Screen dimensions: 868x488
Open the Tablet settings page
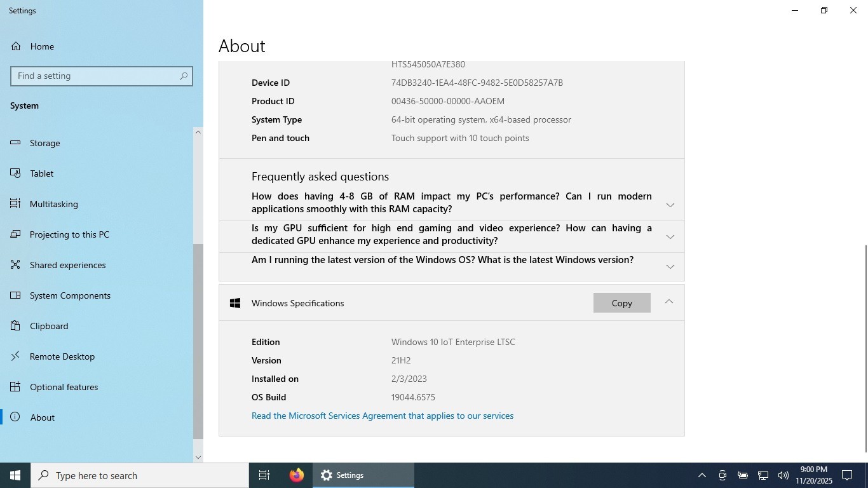(95, 173)
